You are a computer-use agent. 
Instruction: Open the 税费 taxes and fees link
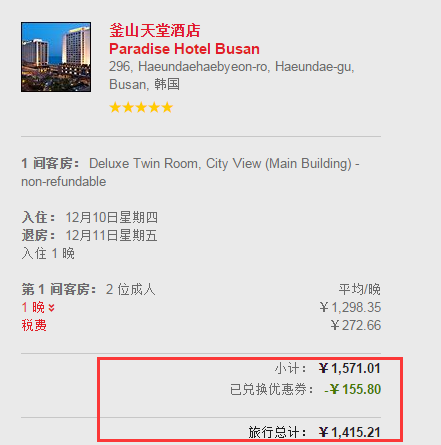[x=34, y=325]
